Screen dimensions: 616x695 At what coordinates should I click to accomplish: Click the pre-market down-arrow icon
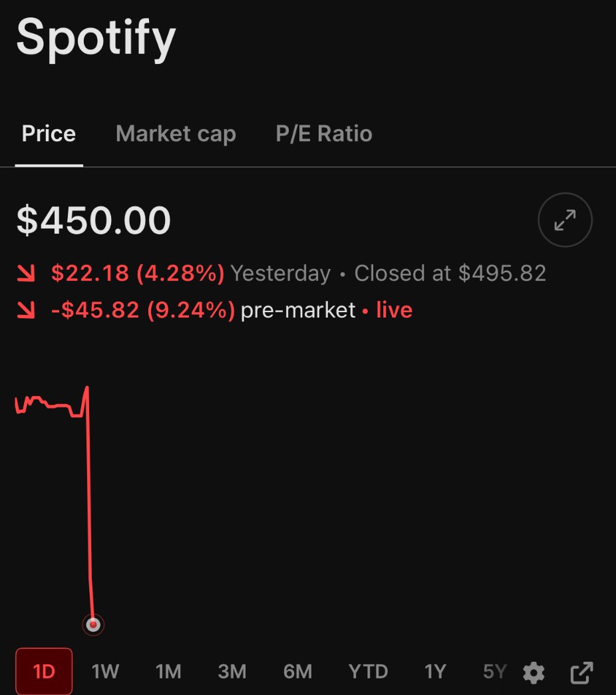26,310
